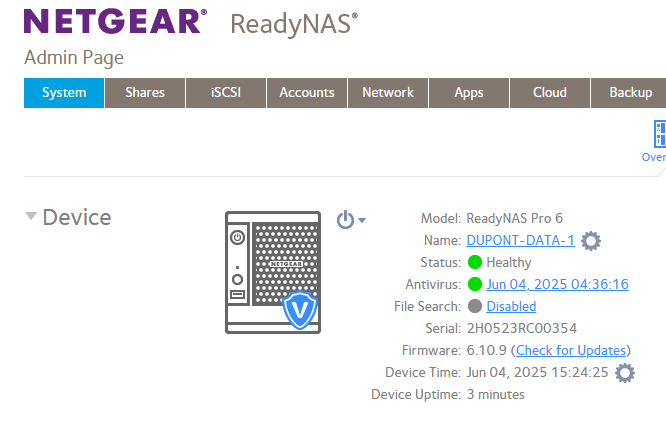666x437 pixels.
Task: Open the Network tab
Action: coord(388,93)
